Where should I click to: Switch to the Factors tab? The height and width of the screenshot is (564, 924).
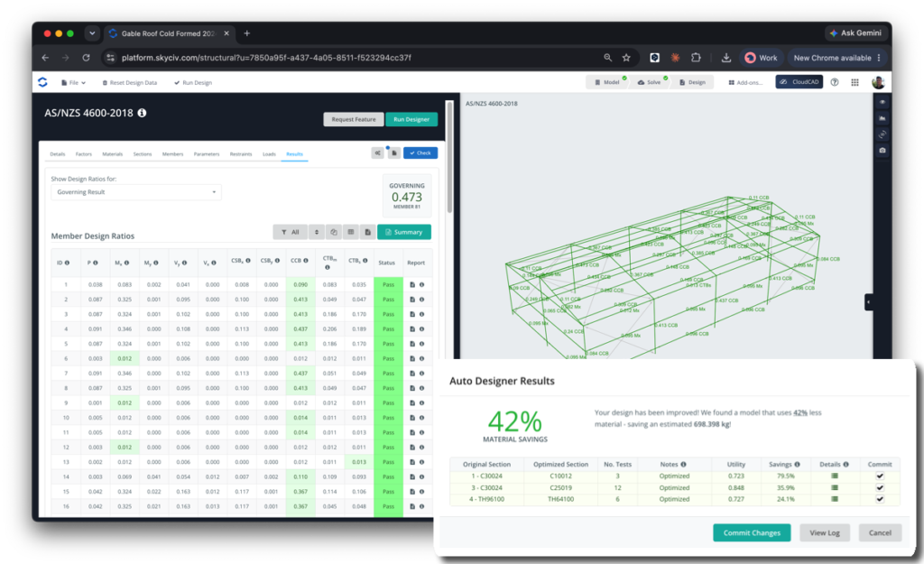(84, 153)
